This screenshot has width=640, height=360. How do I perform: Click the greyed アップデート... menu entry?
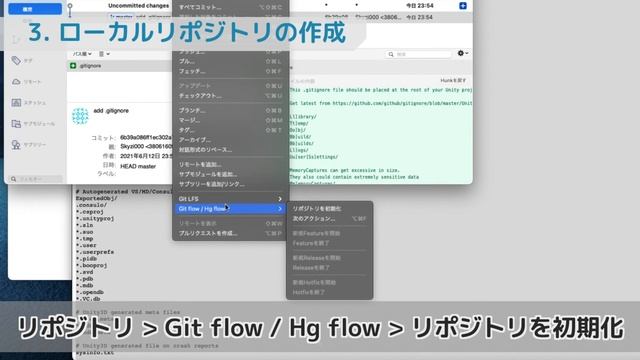click(230, 86)
